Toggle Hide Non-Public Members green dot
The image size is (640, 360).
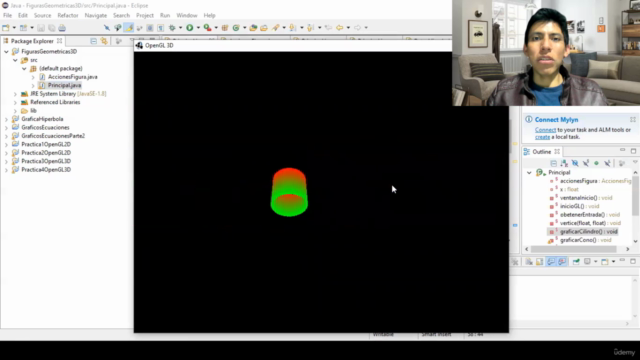click(x=596, y=163)
